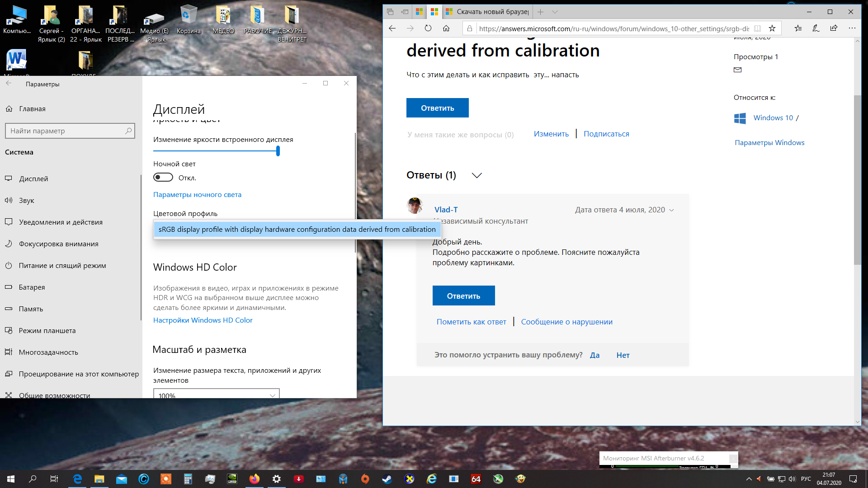Open the AIDA64 taskbar icon
This screenshot has width=868, height=488.
pos(476,479)
